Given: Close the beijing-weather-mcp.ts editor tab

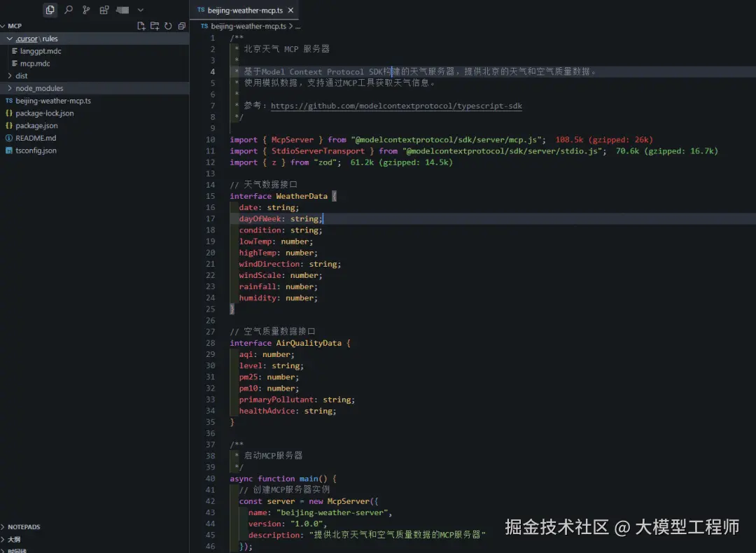Looking at the screenshot, I should coord(290,10).
